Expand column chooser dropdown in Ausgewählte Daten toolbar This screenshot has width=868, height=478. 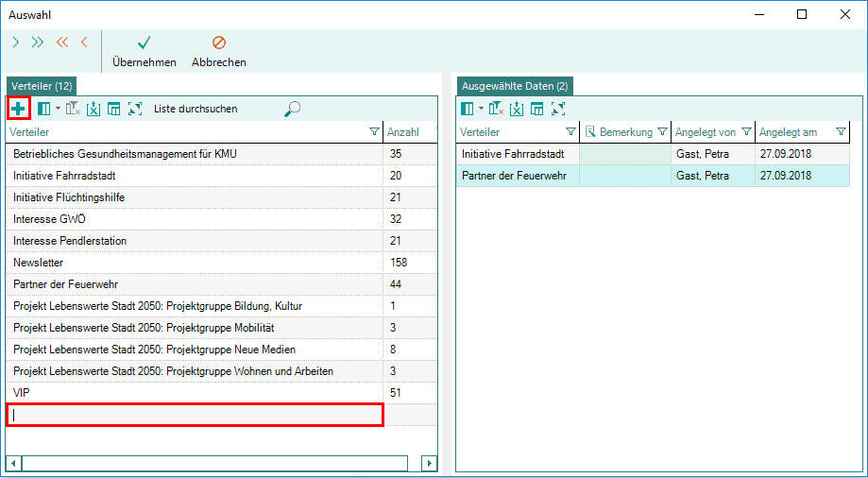coord(481,109)
